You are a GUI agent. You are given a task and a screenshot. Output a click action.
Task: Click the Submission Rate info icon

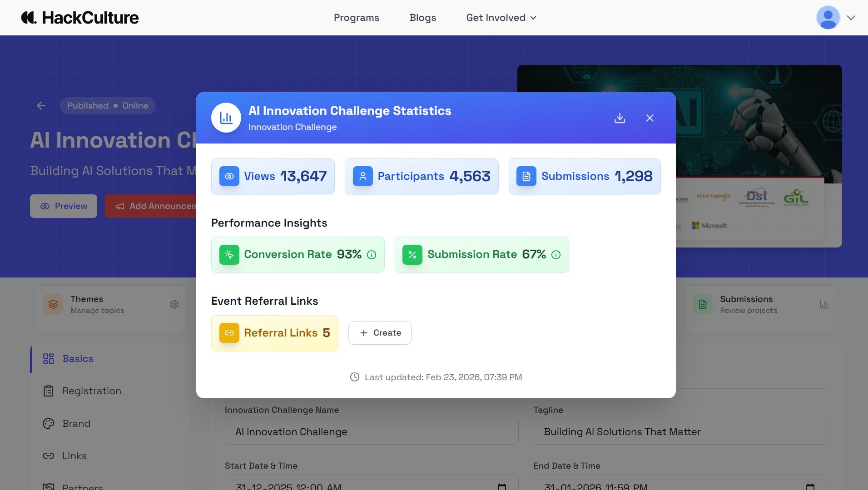(556, 255)
